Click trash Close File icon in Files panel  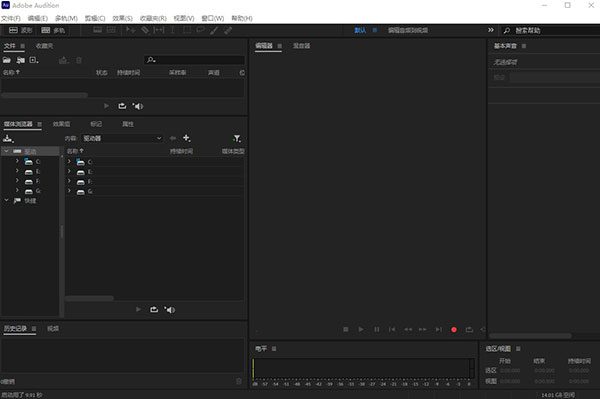79,60
